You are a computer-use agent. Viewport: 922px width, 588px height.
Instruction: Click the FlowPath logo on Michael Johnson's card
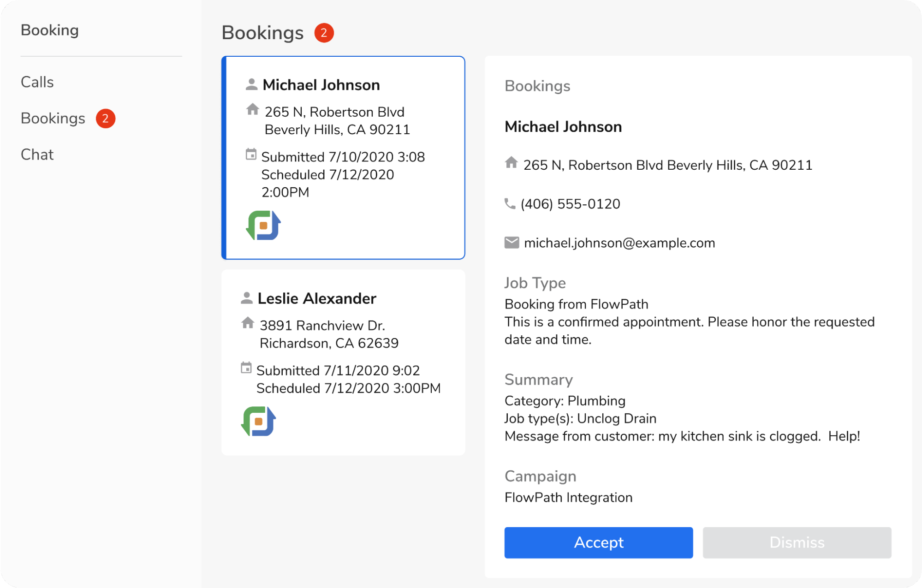(x=263, y=225)
